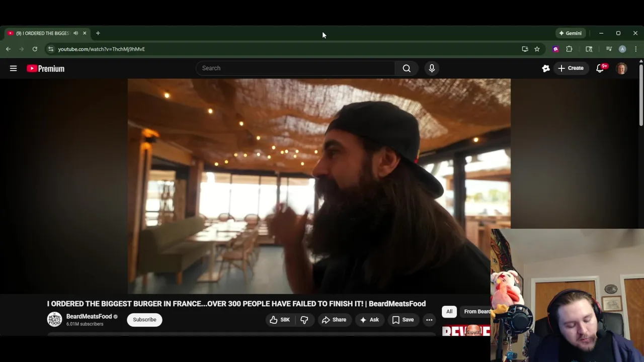Open BeardMeatsFood channel name link
Screen dimensions: 644x362
(x=89, y=316)
